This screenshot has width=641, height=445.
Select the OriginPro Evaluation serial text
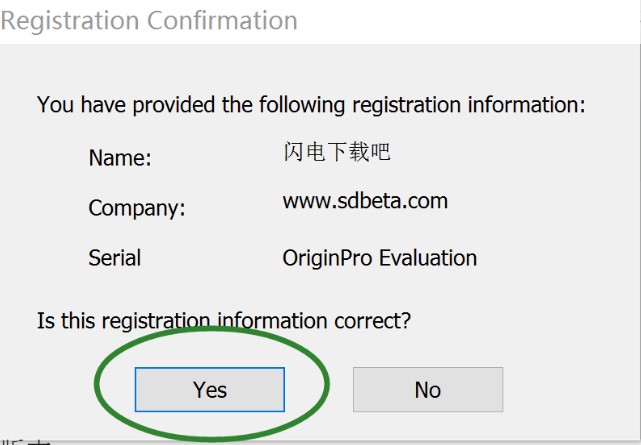pyautogui.click(x=379, y=258)
